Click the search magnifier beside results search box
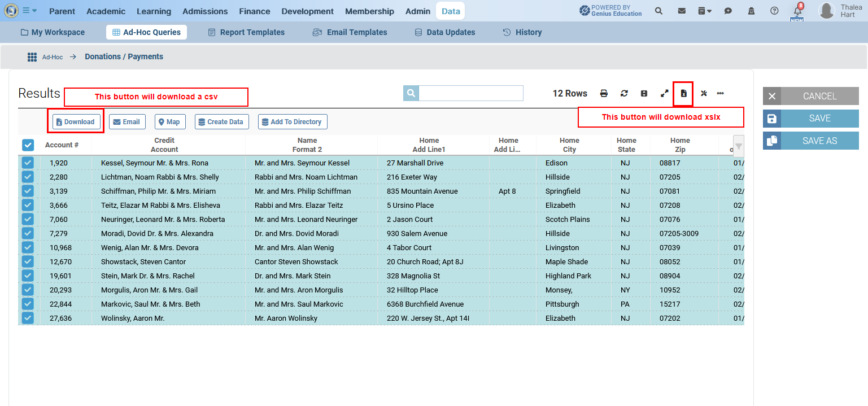Screen dimensions: 868x406 tap(411, 93)
